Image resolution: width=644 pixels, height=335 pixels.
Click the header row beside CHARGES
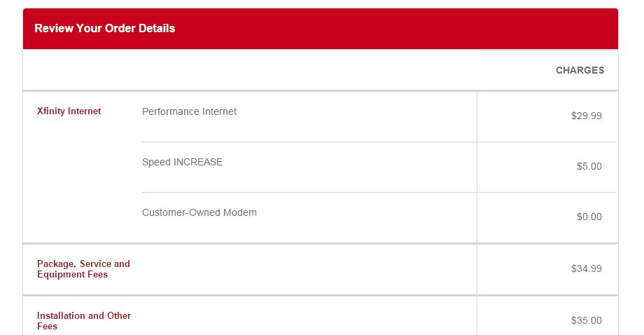321,70
